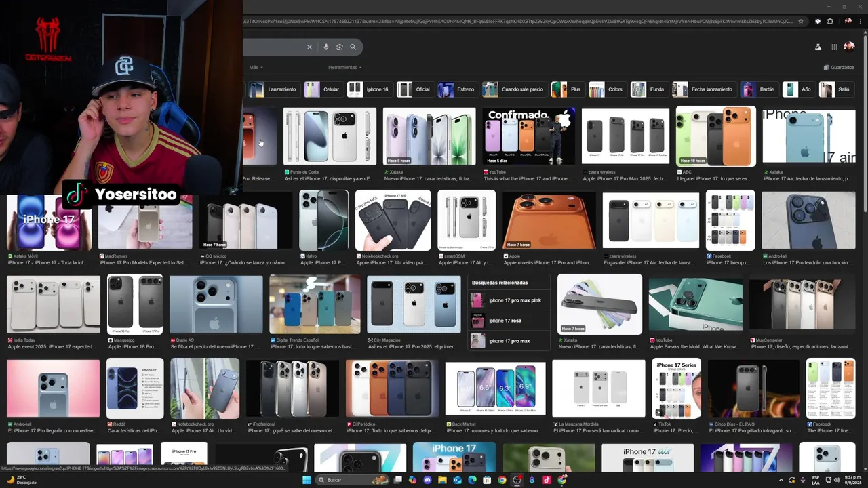Open Discord from the taskbar

[x=427, y=480]
